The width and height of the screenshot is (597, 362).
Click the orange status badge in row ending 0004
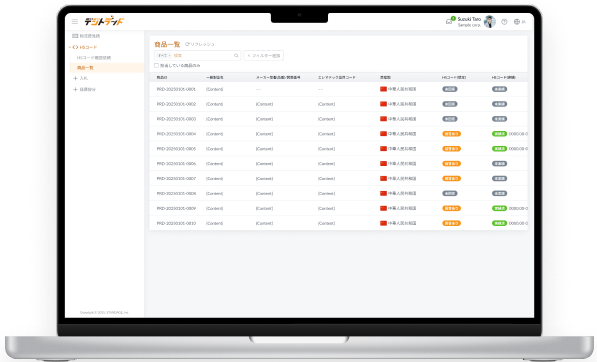(451, 134)
